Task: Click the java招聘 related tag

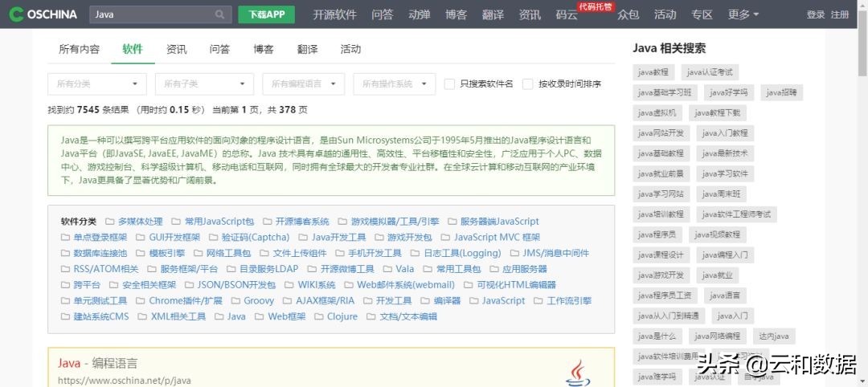Action: [782, 92]
